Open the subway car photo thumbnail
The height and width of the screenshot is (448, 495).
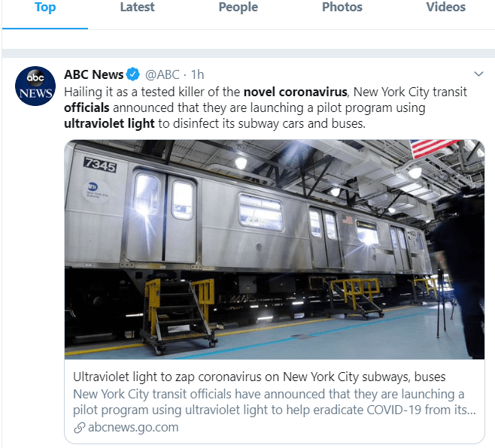275,250
